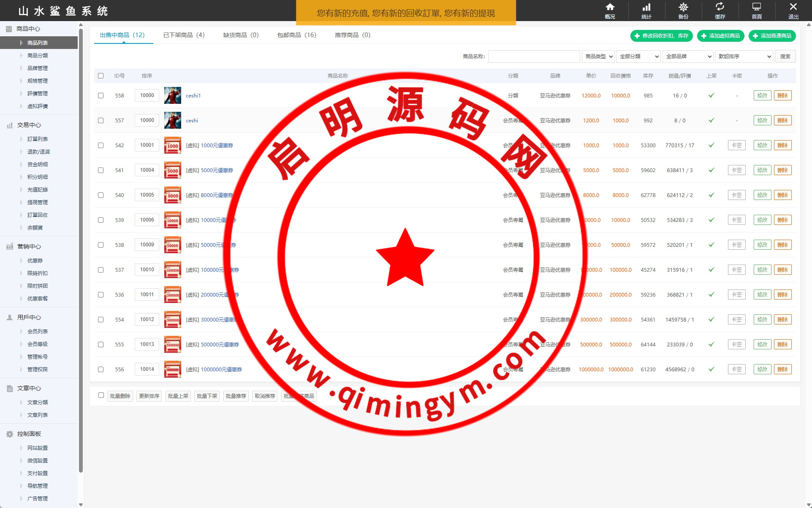Click the ceshi1 product thumbnail image
The width and height of the screenshot is (812, 508).
coord(172,96)
